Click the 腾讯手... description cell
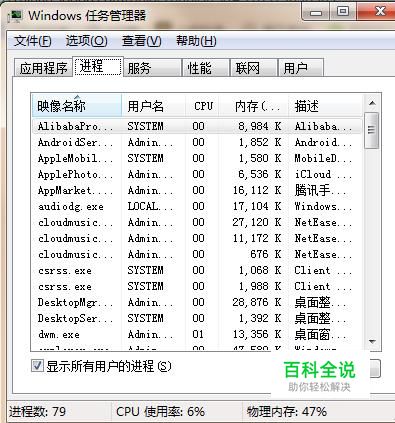This screenshot has height=423, width=395. pos(321,190)
